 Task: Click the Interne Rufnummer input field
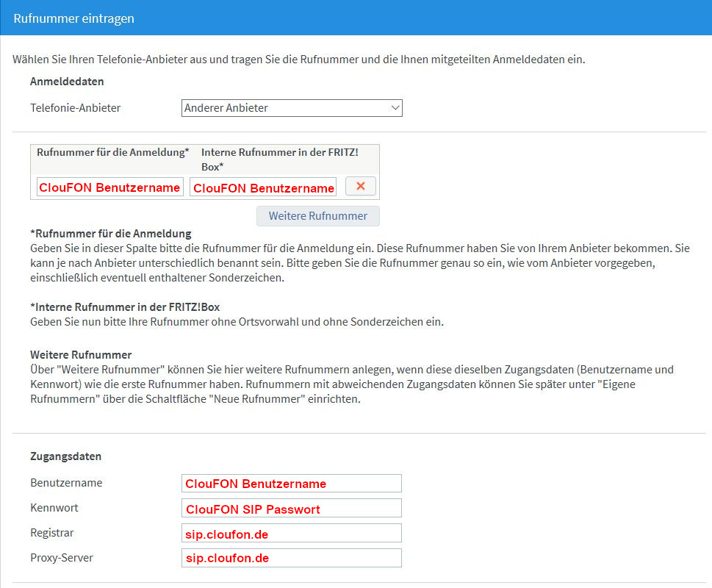[x=263, y=187]
